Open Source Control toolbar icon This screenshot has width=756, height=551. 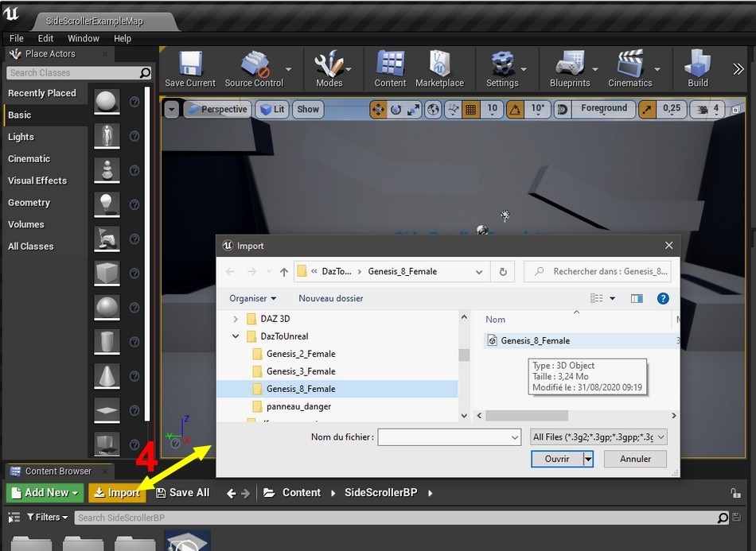255,64
